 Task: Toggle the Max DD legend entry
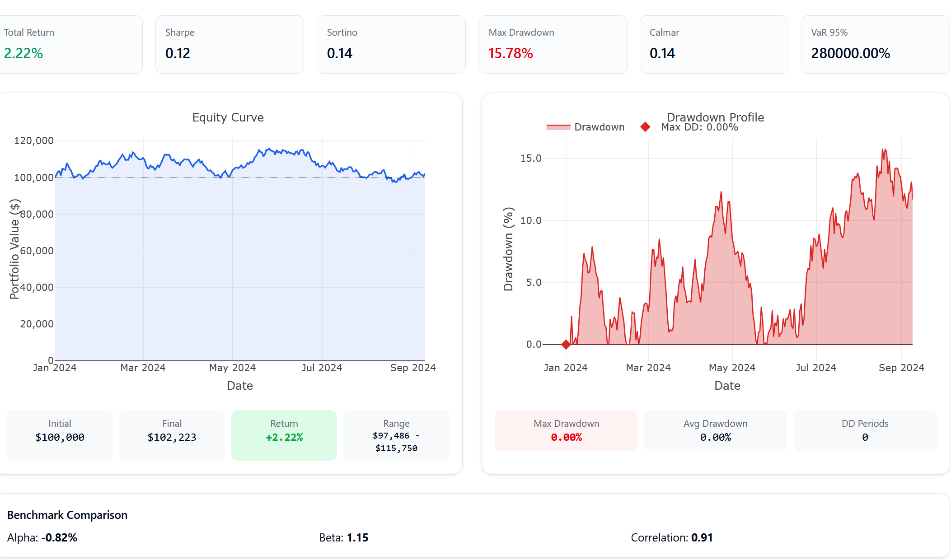pyautogui.click(x=699, y=128)
